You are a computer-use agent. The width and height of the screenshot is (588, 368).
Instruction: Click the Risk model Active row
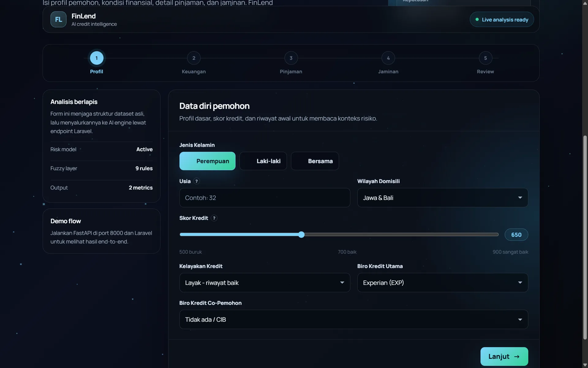tap(101, 149)
